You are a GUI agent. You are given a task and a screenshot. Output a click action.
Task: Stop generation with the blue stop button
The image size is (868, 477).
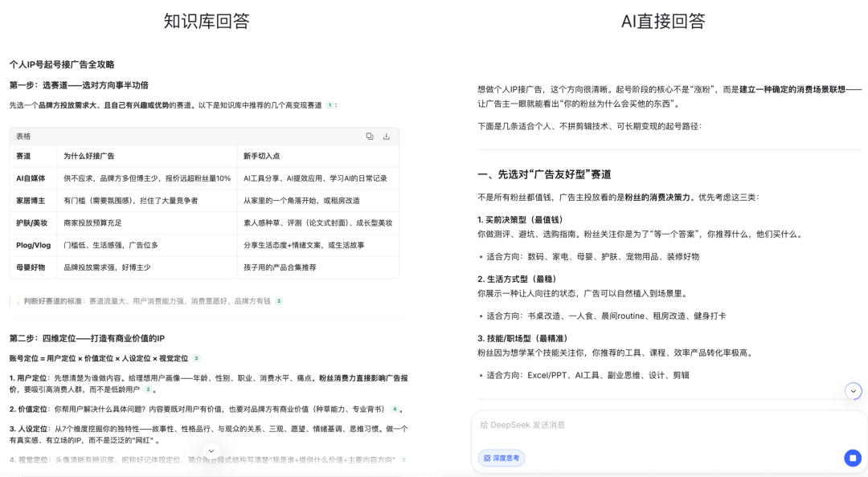tap(853, 458)
